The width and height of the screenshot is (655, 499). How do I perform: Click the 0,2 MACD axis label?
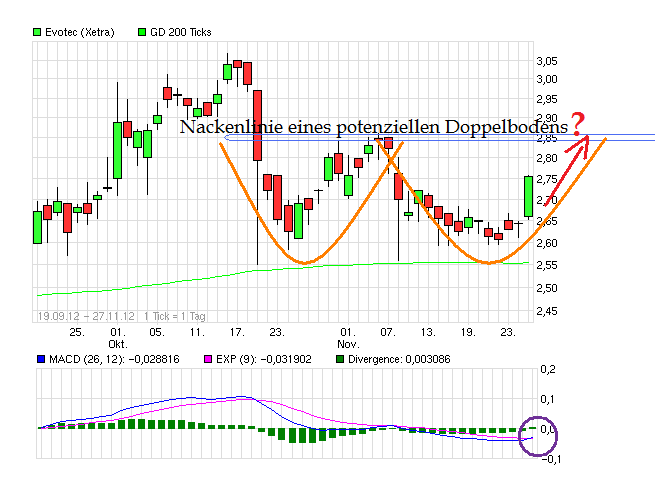[548, 369]
